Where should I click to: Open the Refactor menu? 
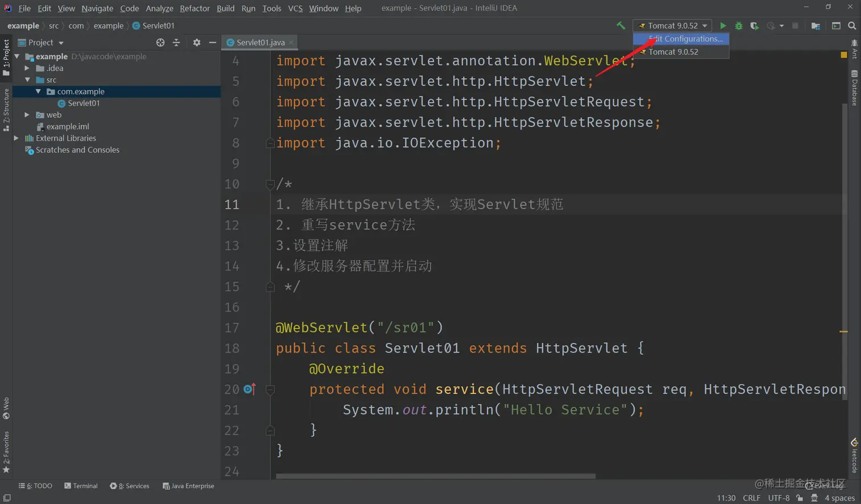pos(195,8)
